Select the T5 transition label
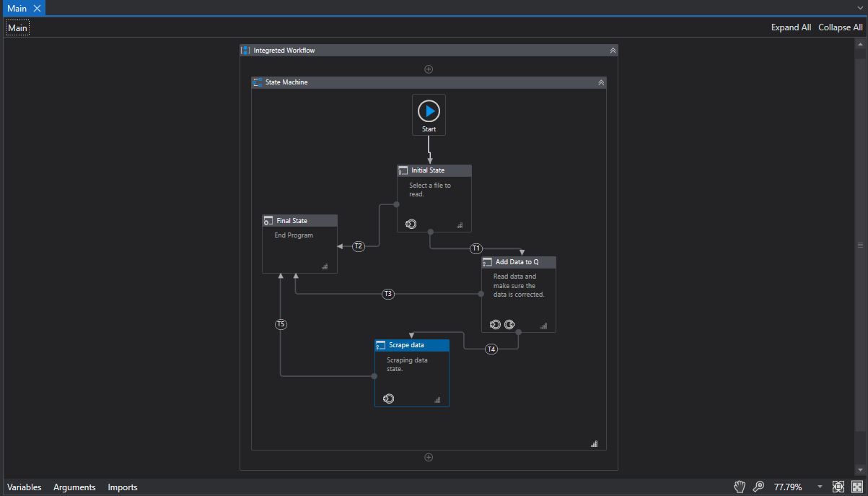The image size is (868, 496). [x=281, y=325]
